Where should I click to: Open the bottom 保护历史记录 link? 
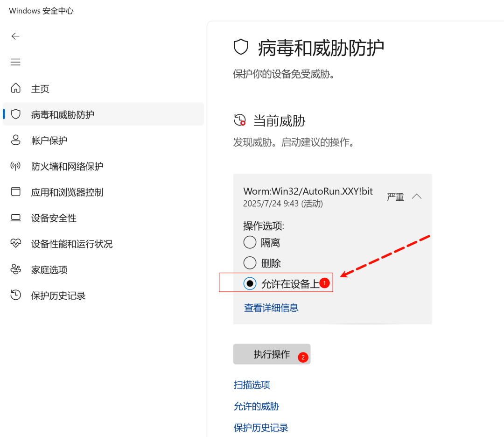[x=261, y=428]
